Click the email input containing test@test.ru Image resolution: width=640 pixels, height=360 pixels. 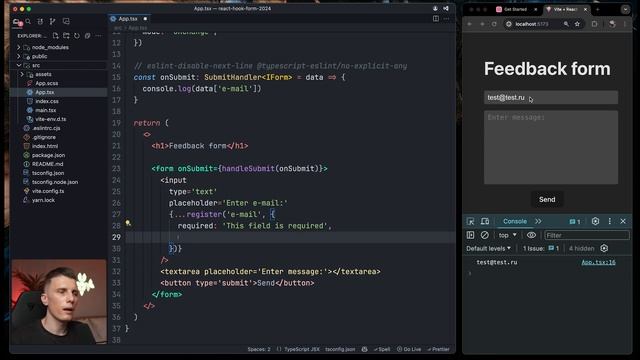[x=551, y=98]
